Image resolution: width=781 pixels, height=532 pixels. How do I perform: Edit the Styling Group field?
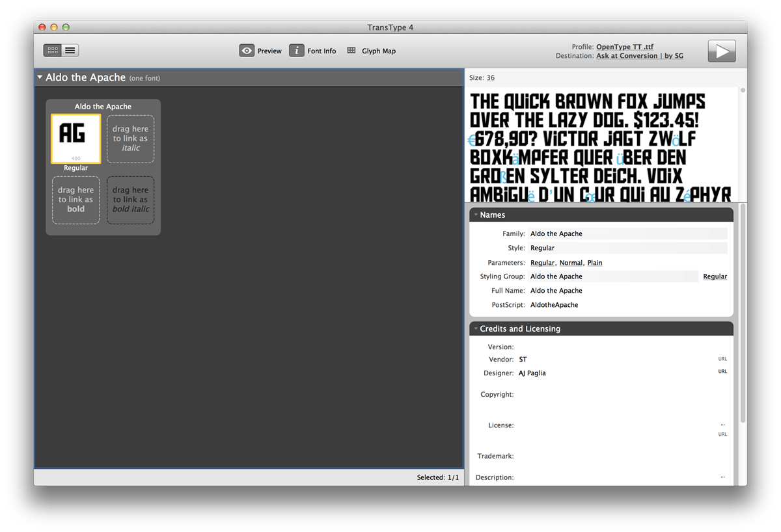click(613, 276)
